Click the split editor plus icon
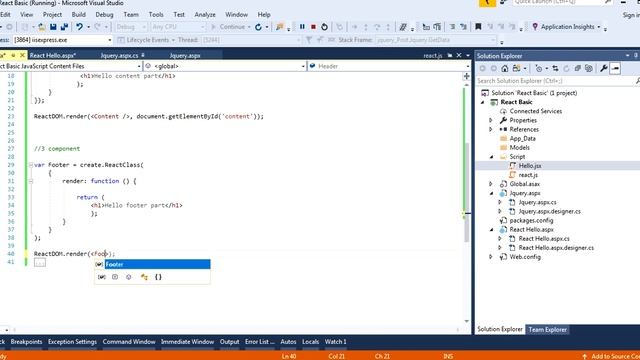The image size is (640, 360). pos(467,76)
